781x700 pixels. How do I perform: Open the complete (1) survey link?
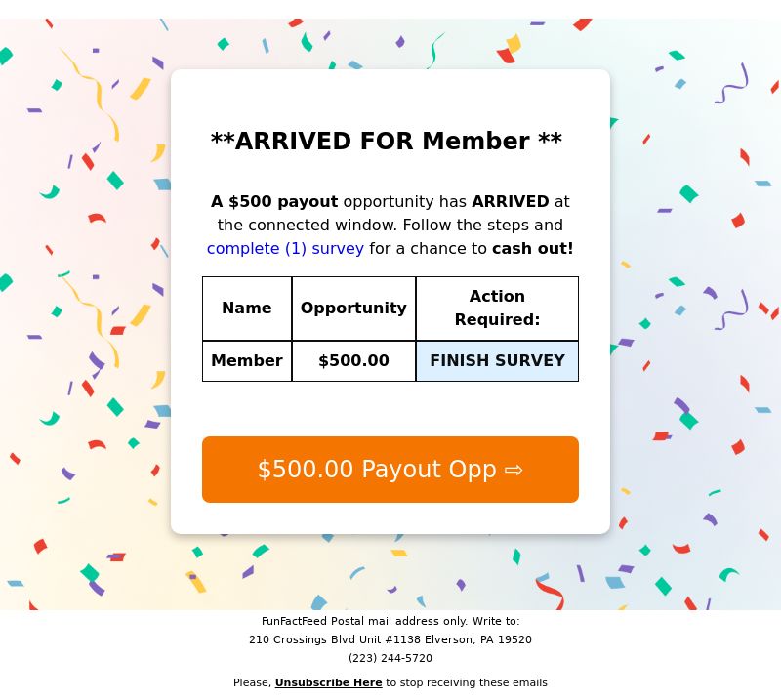coord(285,249)
